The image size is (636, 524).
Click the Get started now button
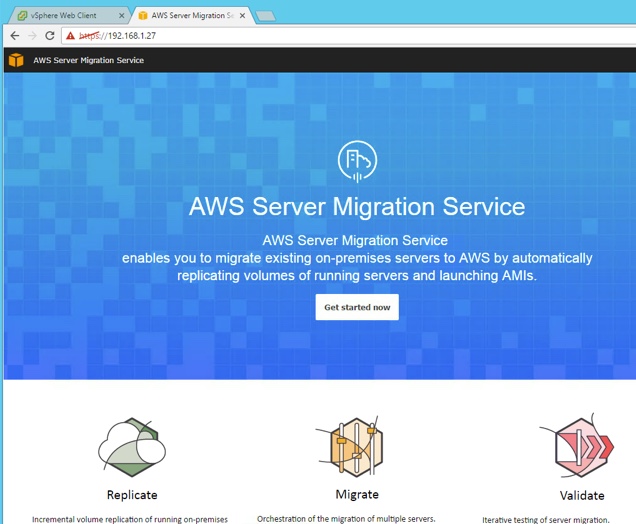coord(357,307)
